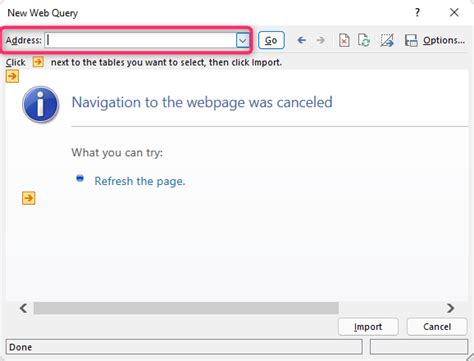Click the Forward arrow in the toolbar
The image size is (474, 361).
(x=321, y=40)
